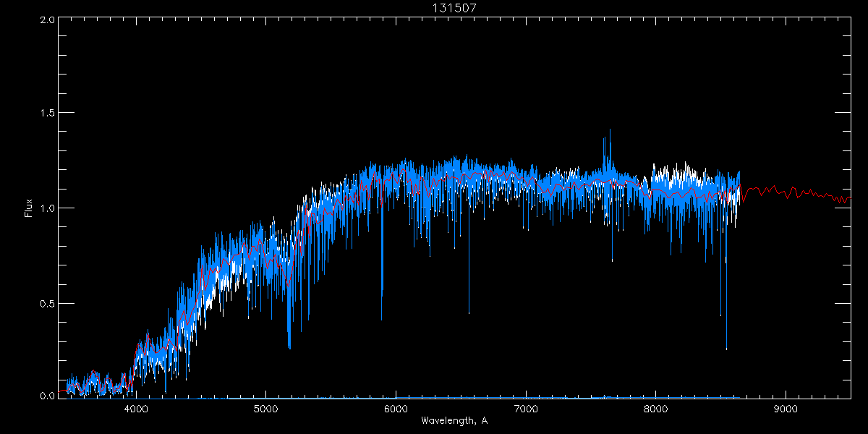Click the sharp absorption line bottom near 5900
The height and width of the screenshot is (434, 868).
(x=382, y=318)
